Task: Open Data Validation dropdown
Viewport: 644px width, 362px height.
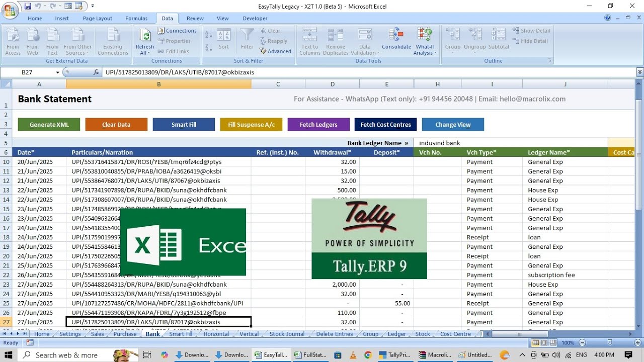Action: pos(365,50)
